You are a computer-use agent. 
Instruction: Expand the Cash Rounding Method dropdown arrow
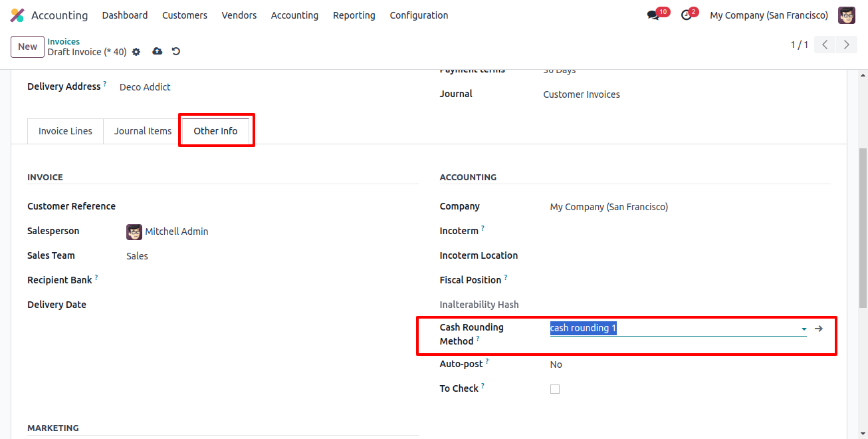click(x=804, y=329)
